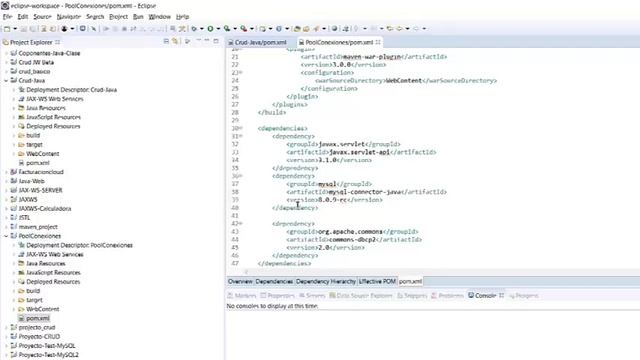This screenshot has width=640, height=360.
Task: Click the Run External Tools icon with red toolbox
Action: [x=244, y=29]
